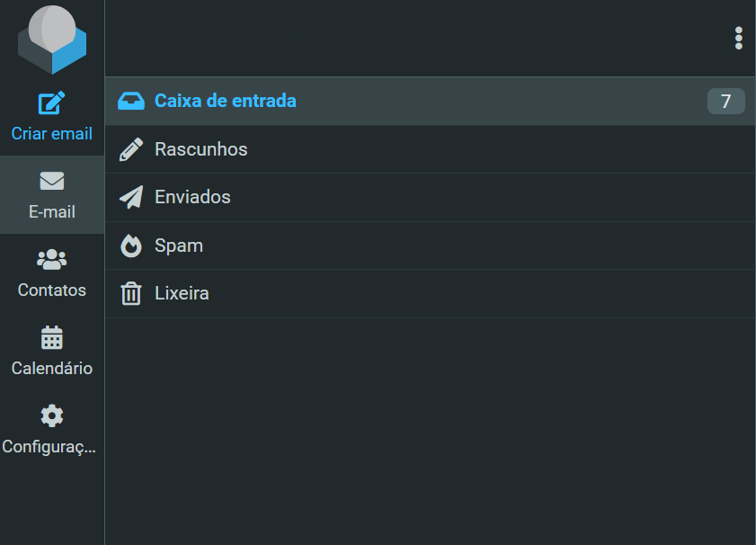Click the Contatos text label
The height and width of the screenshot is (545, 756).
52,290
